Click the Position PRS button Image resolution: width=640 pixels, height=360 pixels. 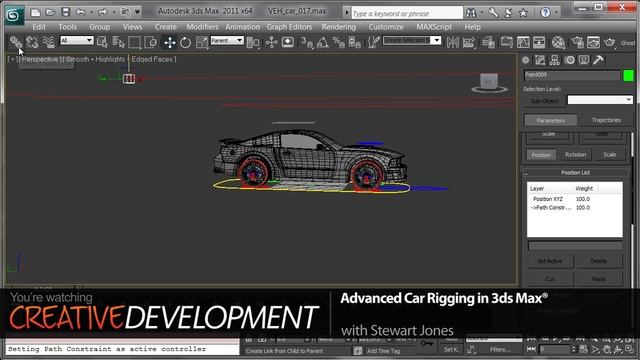pyautogui.click(x=541, y=155)
